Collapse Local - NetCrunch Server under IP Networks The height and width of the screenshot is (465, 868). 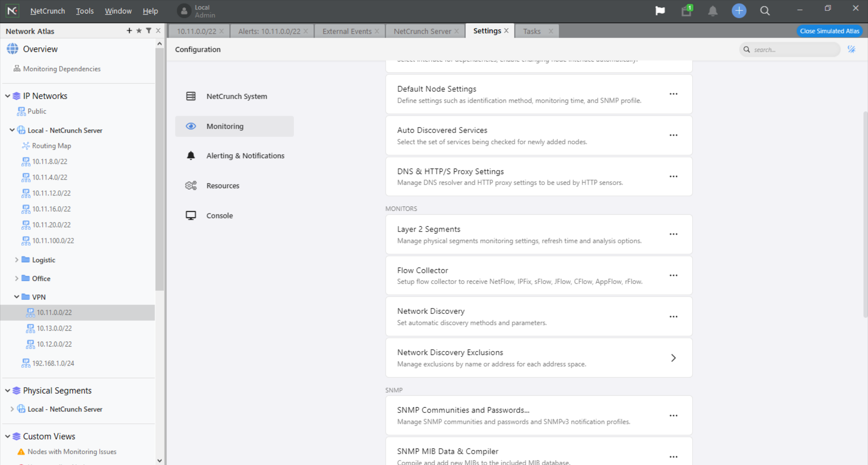[12, 130]
